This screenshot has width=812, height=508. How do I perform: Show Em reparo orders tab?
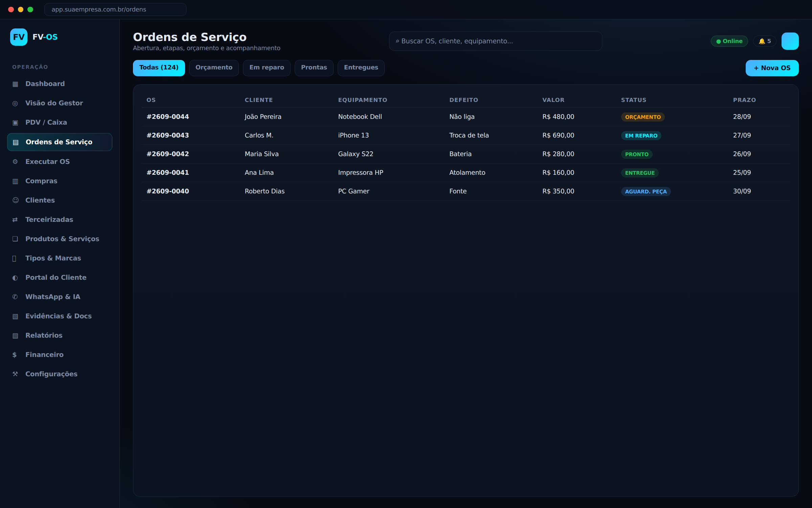[x=267, y=68]
